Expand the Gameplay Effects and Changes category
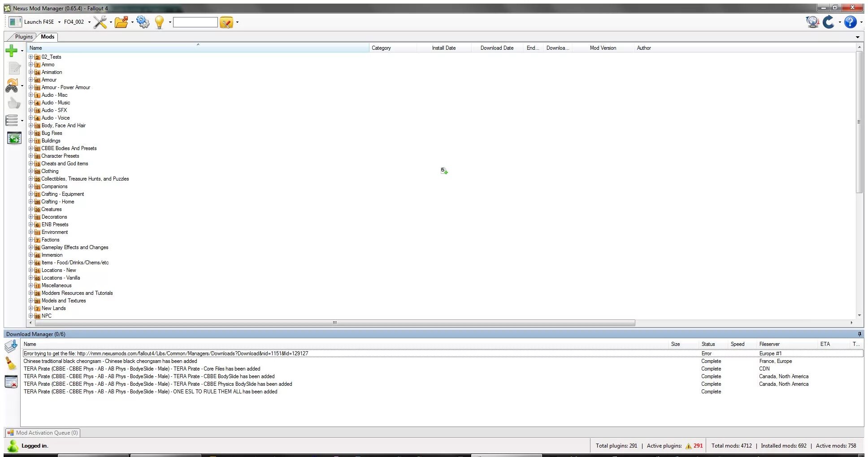Screen dimensions: 868x457 pyautogui.click(x=31, y=247)
